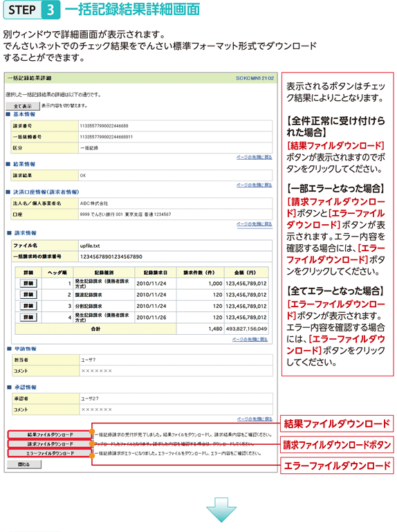397x532 pixels.
Task: Click the 金額(円) column header
Action: (x=246, y=273)
